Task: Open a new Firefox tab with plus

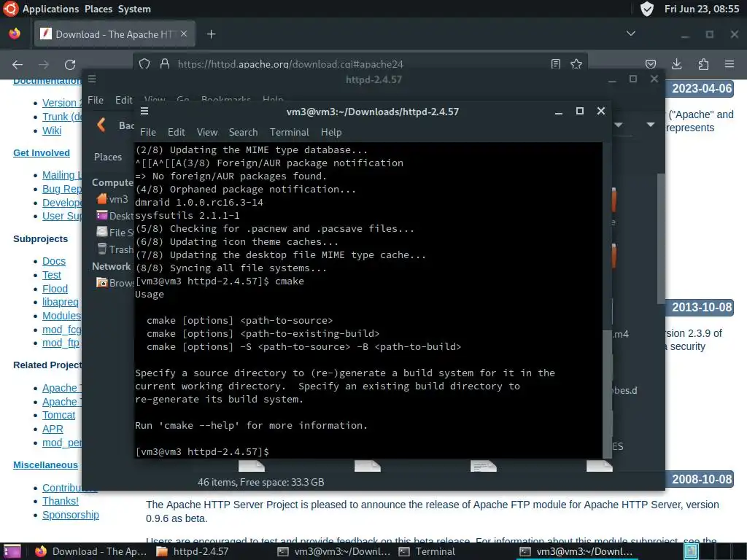Action: pos(211,34)
